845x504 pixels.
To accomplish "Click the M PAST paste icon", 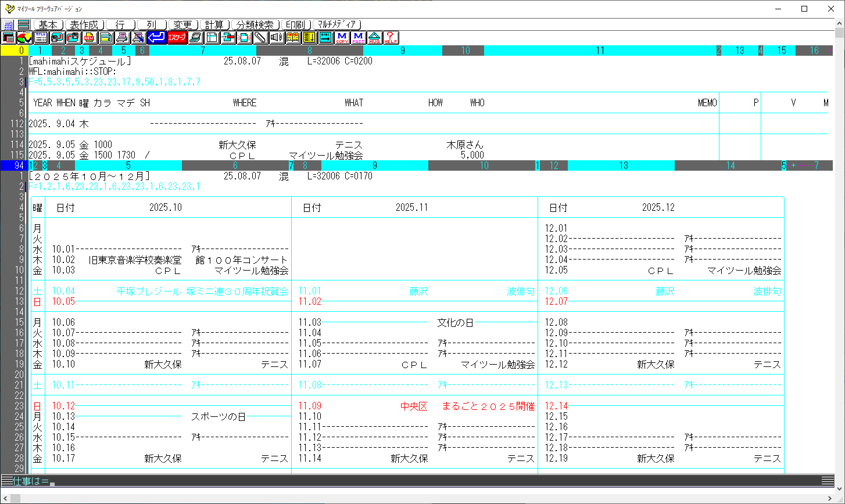I will point(358,38).
